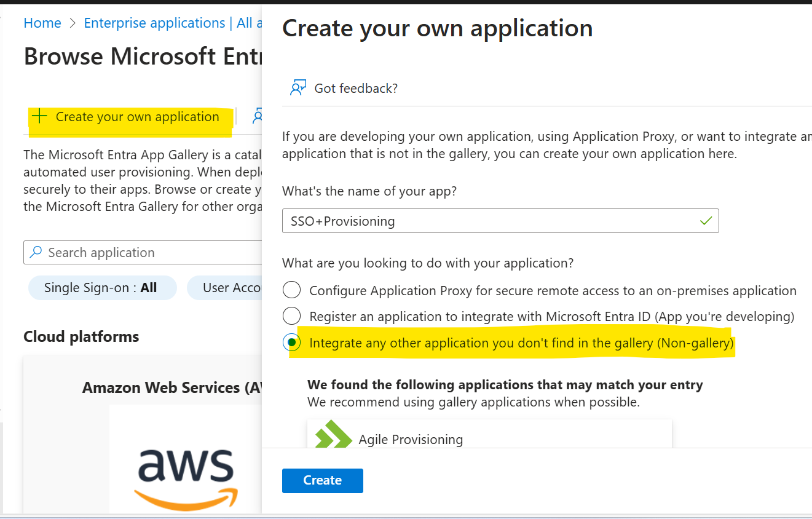The image size is (812, 519).
Task: Click the plus icon beside Create your own application
Action: click(x=39, y=116)
